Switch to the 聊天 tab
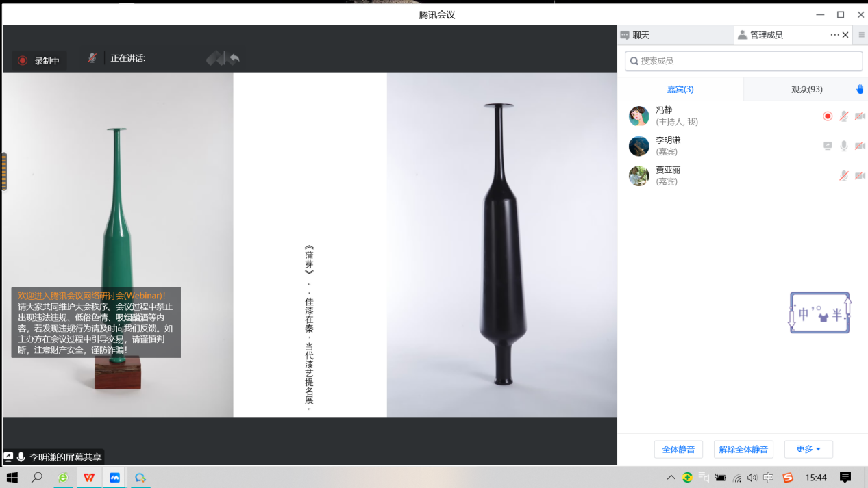Viewport: 868px width, 488px height. coord(641,35)
